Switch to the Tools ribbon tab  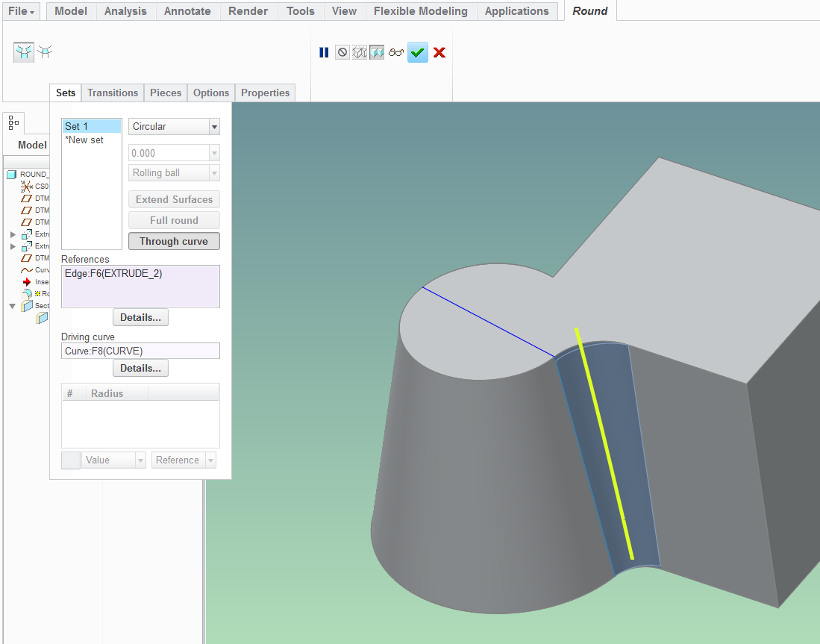click(300, 11)
